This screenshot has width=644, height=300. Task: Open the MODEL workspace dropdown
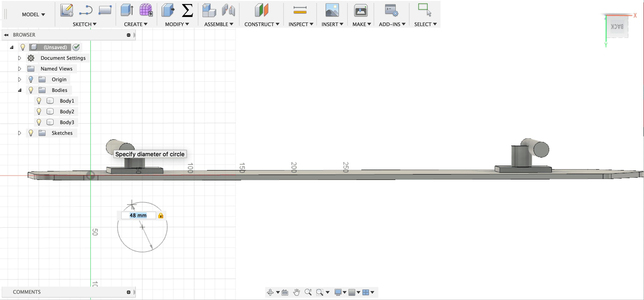tap(33, 15)
